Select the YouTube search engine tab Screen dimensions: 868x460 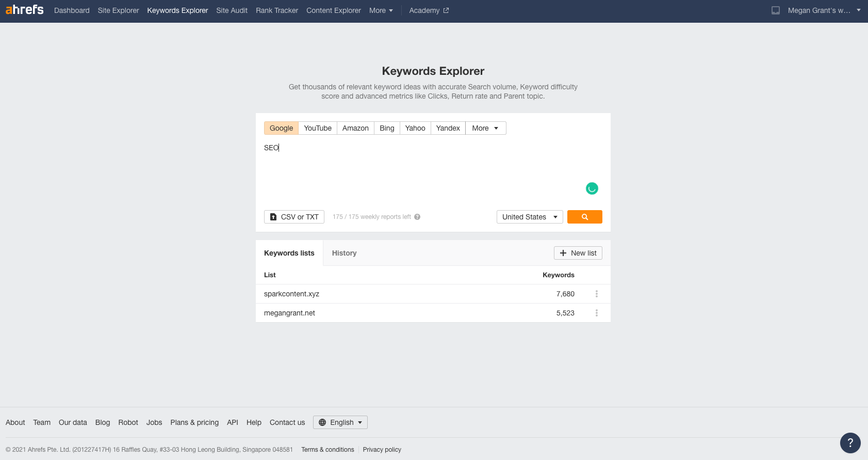(318, 128)
